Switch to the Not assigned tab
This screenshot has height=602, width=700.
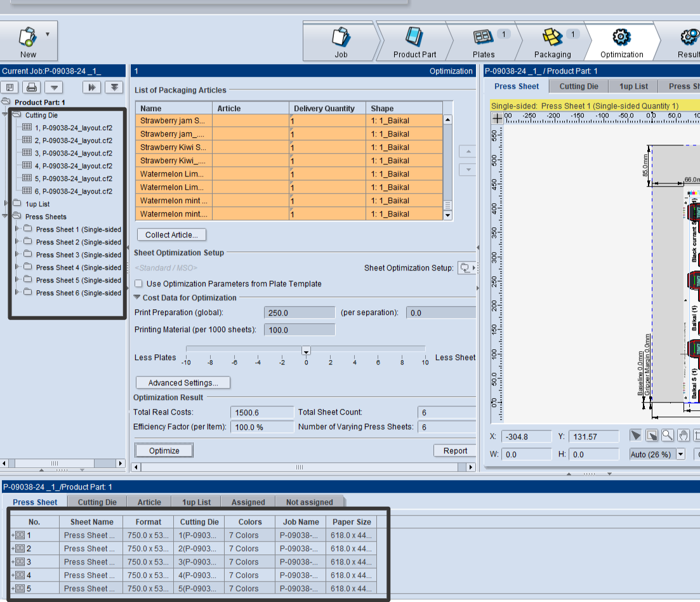[x=309, y=502]
